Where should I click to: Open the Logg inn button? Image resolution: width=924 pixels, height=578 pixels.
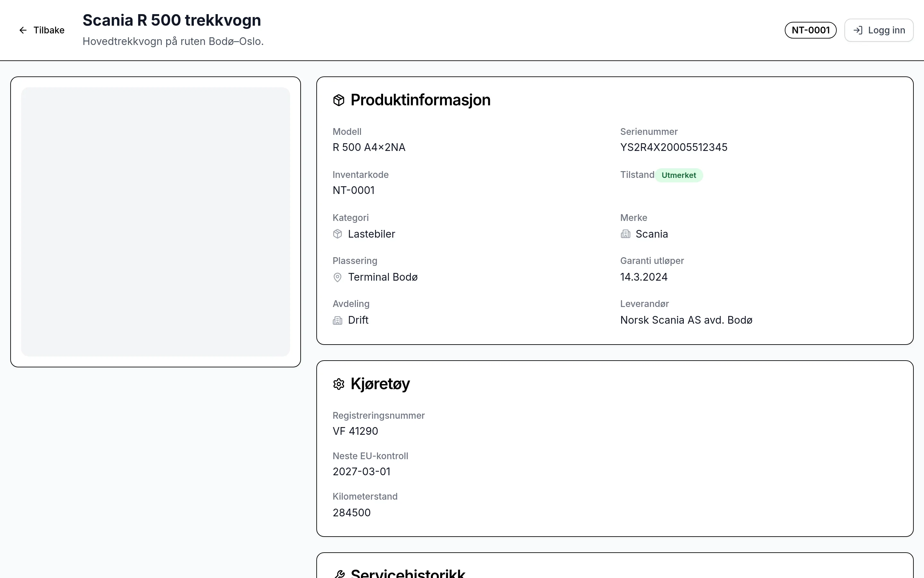tap(878, 30)
